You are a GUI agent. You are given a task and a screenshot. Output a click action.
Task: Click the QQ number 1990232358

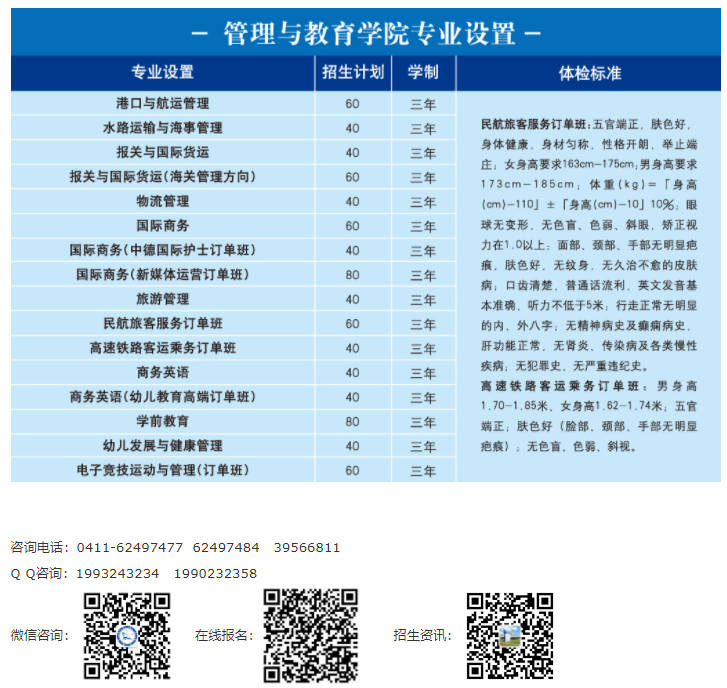(215, 574)
